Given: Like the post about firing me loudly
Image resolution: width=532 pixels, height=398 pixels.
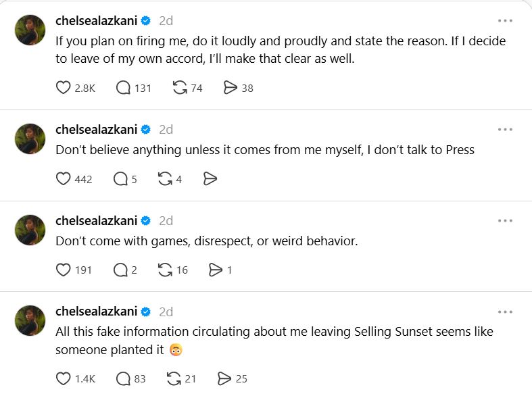Looking at the screenshot, I should pos(64,88).
